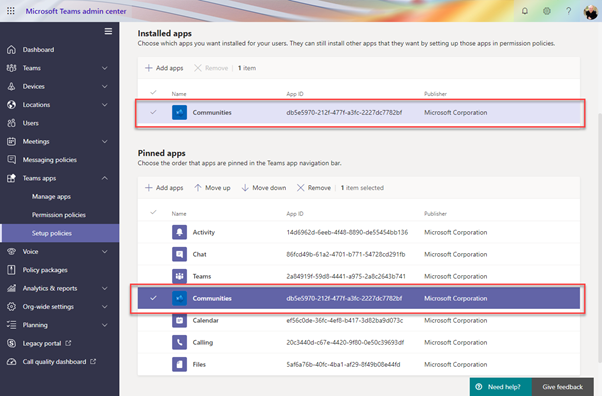Image resolution: width=602 pixels, height=396 pixels.
Task: Open the app launcher waffle icon
Action: [x=11, y=11]
